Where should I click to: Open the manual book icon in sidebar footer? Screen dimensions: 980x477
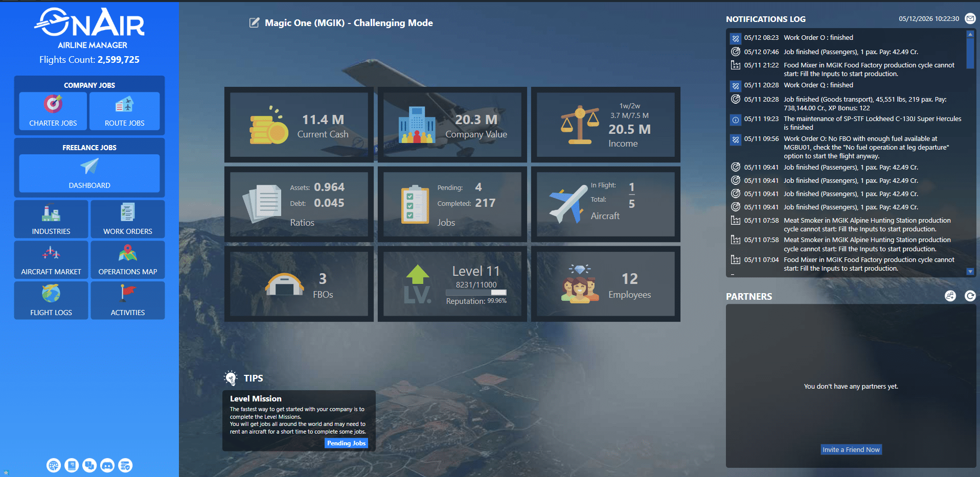click(x=72, y=465)
